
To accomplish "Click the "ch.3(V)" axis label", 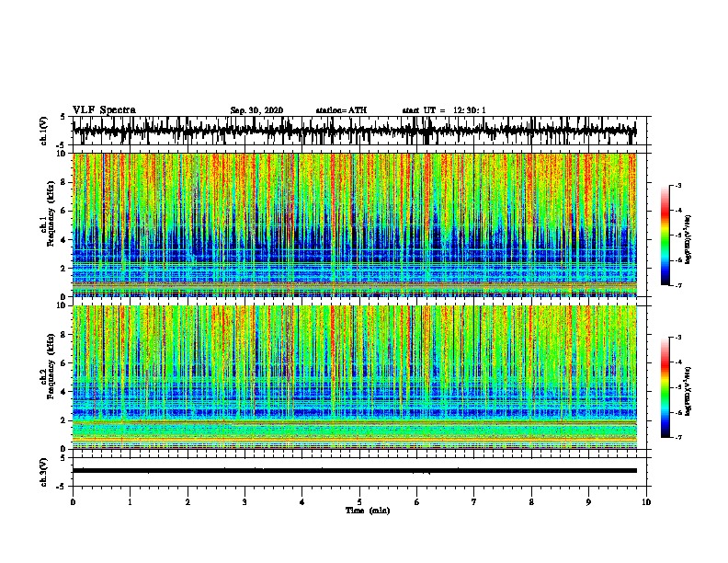I will [x=44, y=472].
